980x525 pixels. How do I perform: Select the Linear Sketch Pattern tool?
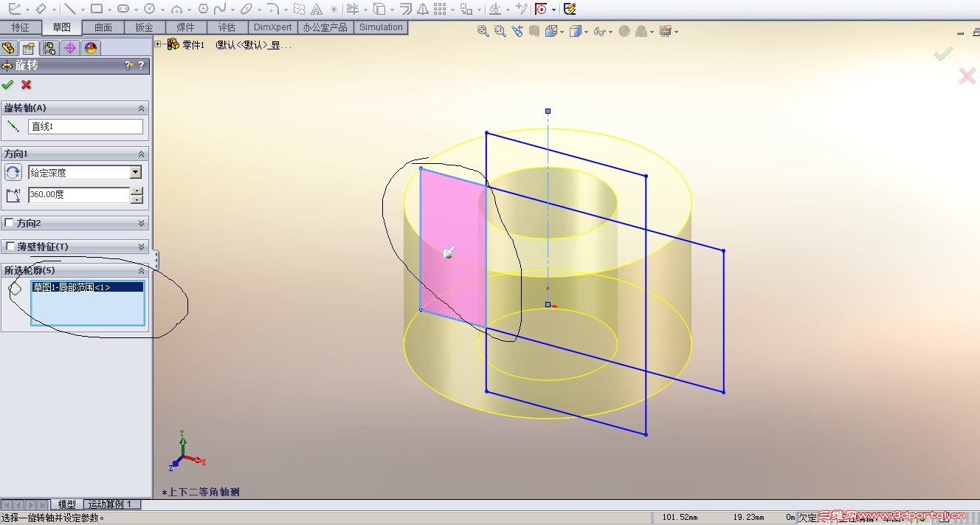coord(440,9)
